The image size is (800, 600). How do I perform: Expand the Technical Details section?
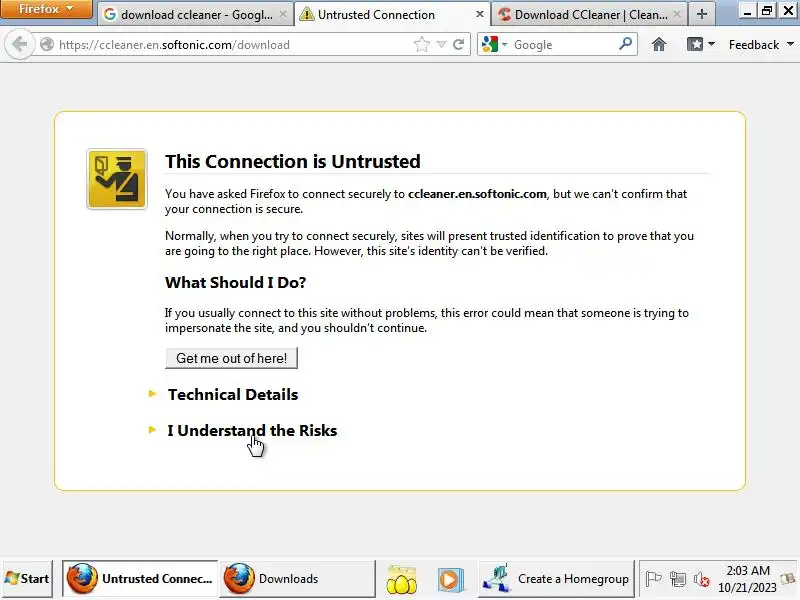pyautogui.click(x=233, y=394)
